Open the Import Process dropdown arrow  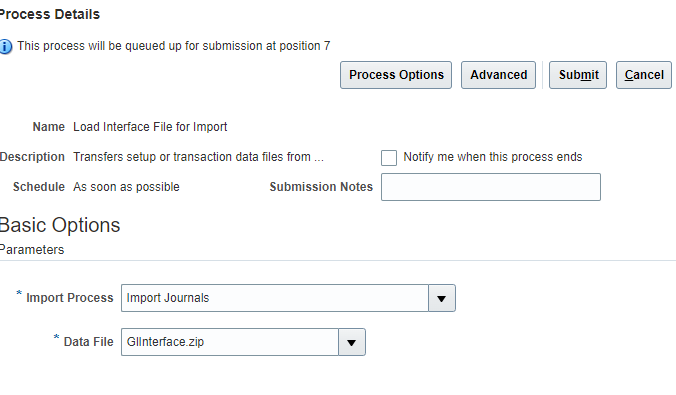coord(441,298)
